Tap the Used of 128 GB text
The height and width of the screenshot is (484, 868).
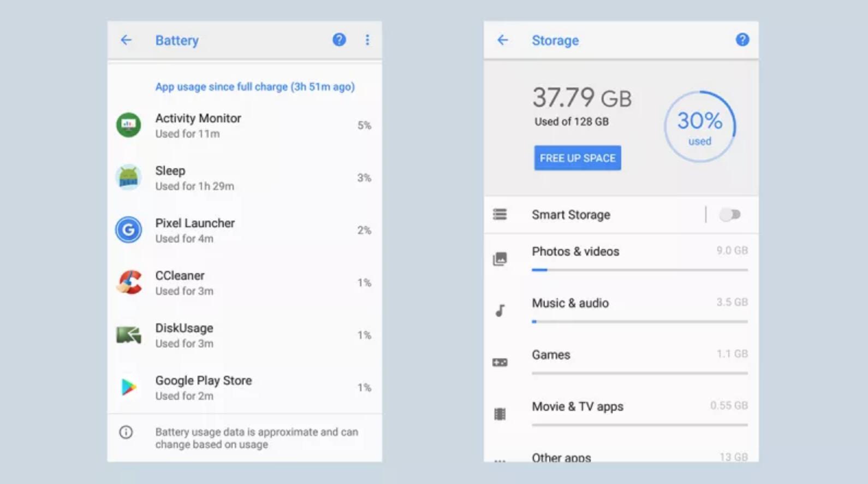click(x=572, y=122)
